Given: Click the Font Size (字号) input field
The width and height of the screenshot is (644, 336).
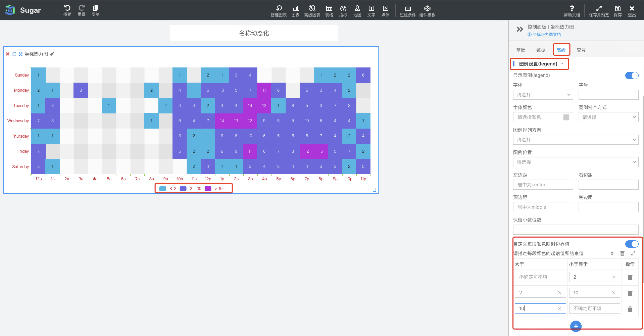Looking at the screenshot, I should (606, 95).
